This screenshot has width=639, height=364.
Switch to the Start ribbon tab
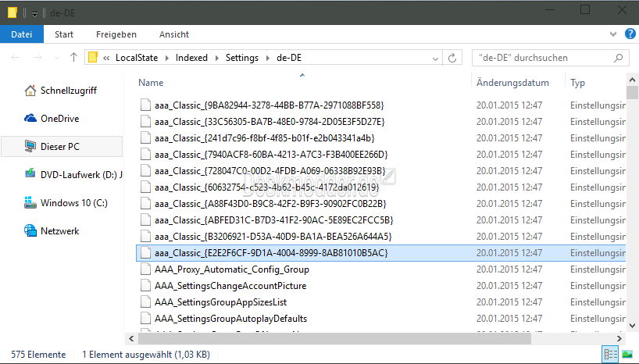coord(64,34)
